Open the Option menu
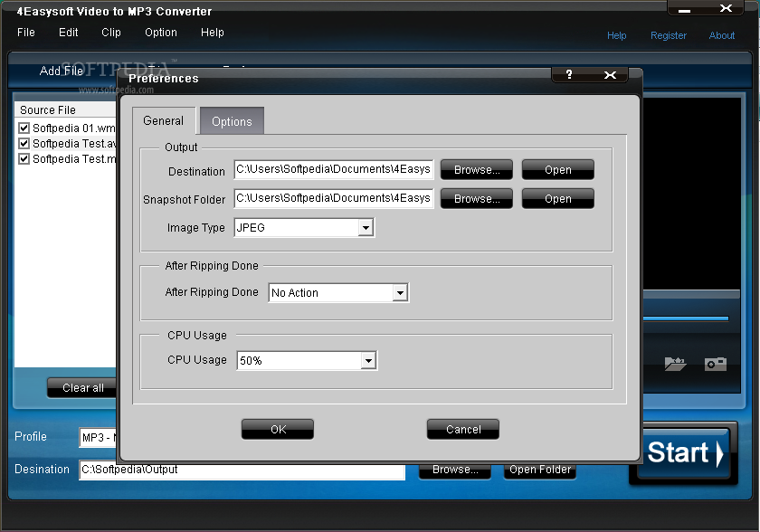This screenshot has width=760, height=532. click(161, 33)
